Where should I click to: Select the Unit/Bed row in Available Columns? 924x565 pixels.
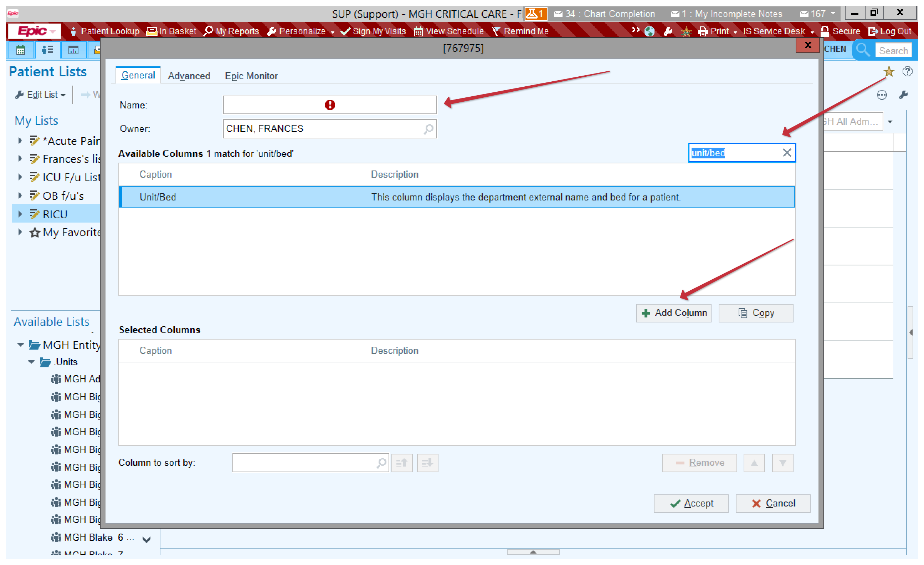click(456, 197)
